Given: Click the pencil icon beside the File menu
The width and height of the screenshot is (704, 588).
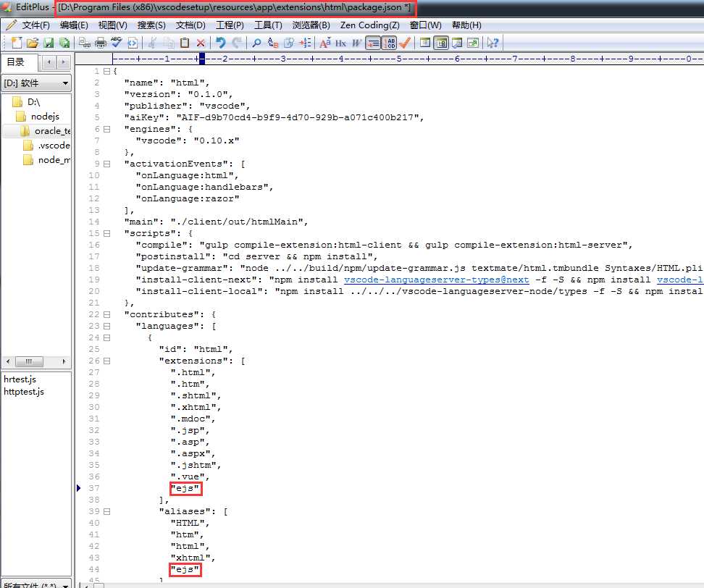Looking at the screenshot, I should [x=11, y=25].
